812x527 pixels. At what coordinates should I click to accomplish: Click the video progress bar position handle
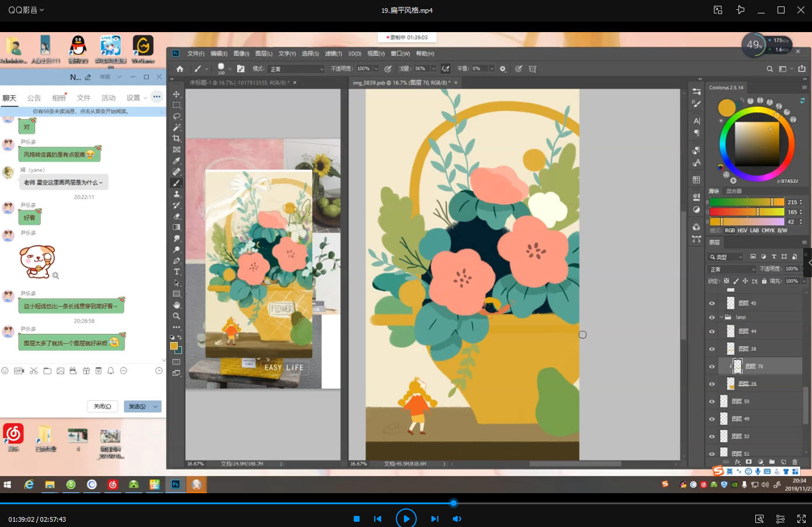pos(453,503)
